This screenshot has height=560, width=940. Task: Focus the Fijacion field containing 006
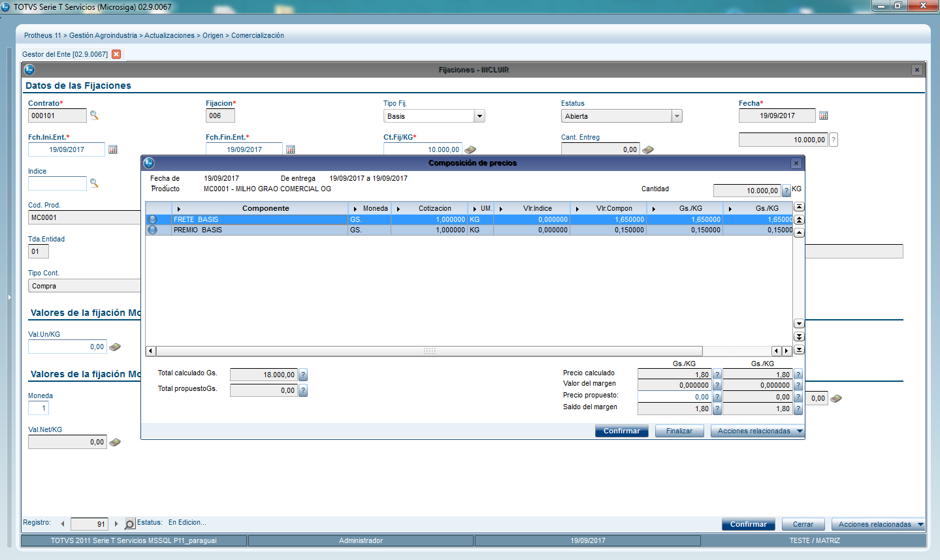click(x=220, y=116)
